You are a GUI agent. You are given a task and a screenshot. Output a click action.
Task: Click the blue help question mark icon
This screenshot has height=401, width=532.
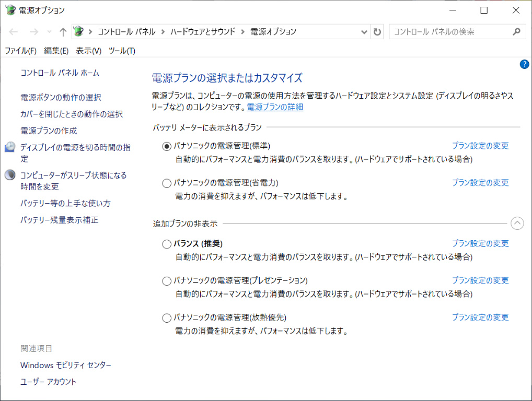(524, 64)
